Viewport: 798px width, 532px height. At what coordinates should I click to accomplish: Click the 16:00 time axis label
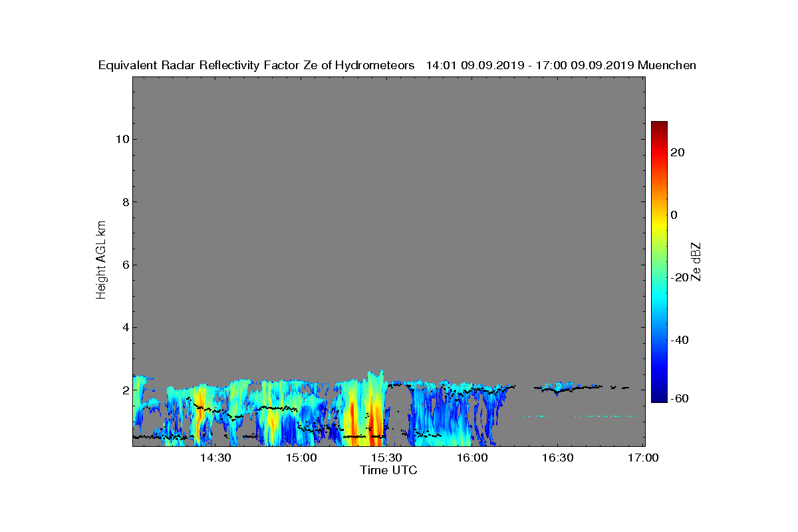pos(472,458)
